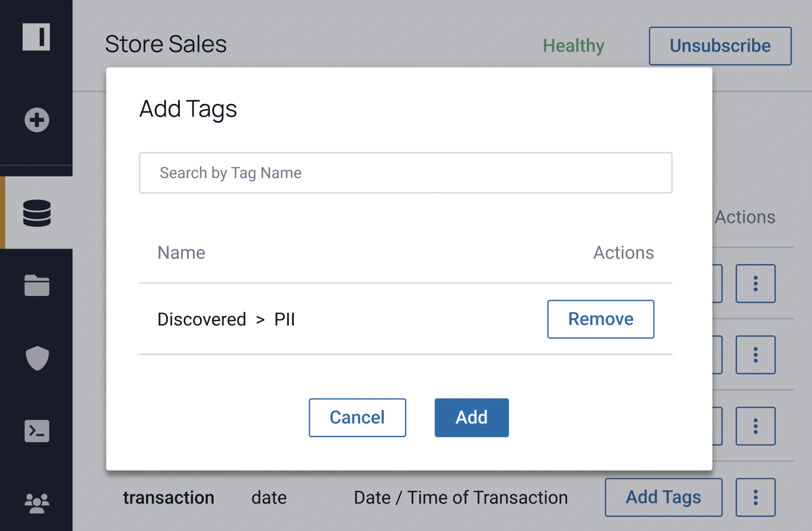Open the users and groups icon

(37, 503)
